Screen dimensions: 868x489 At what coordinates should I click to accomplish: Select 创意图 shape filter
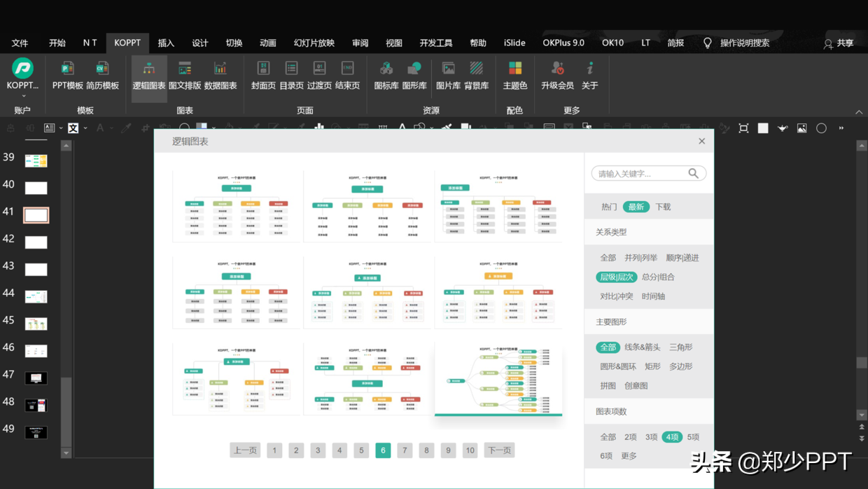pyautogui.click(x=636, y=386)
